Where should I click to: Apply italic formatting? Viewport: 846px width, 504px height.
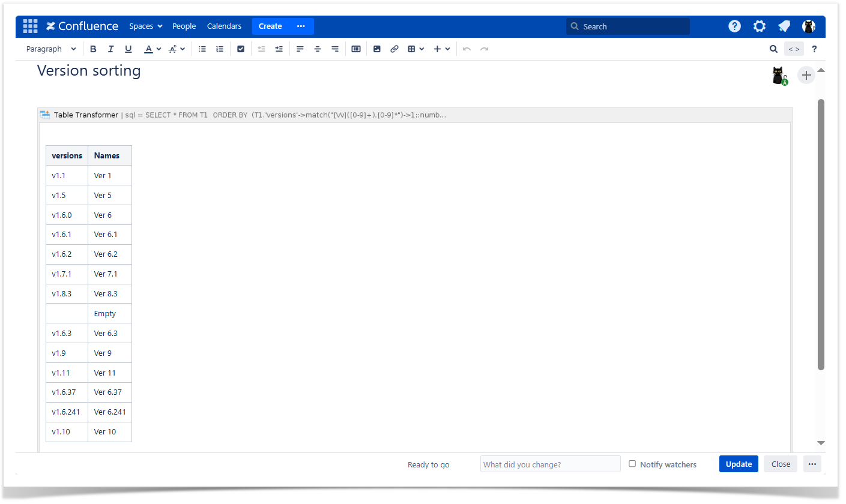110,49
